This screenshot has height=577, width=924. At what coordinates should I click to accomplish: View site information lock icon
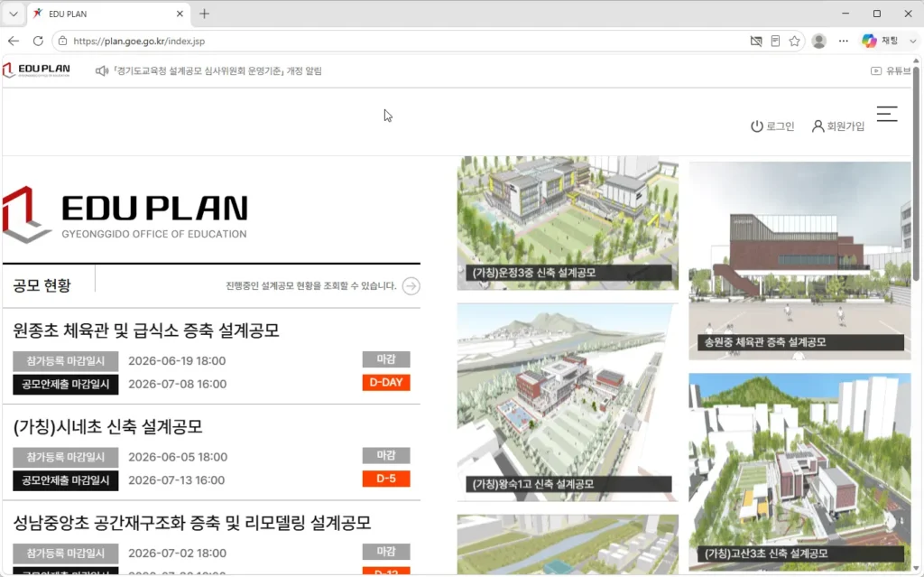(x=62, y=41)
